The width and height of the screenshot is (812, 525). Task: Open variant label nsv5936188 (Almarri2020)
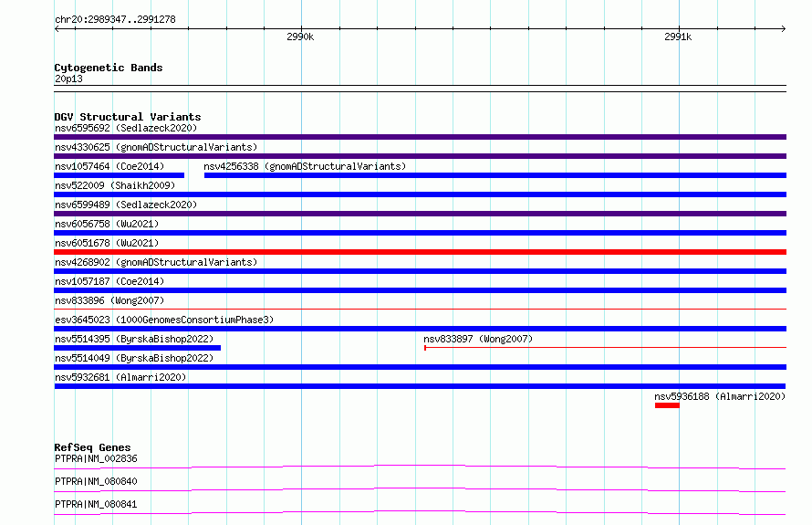point(720,396)
